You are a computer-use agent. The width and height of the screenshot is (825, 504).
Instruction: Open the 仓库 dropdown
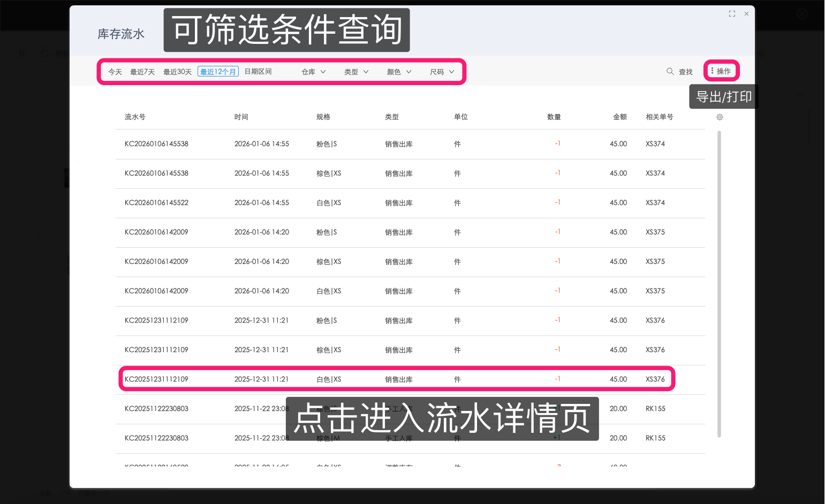tap(314, 72)
